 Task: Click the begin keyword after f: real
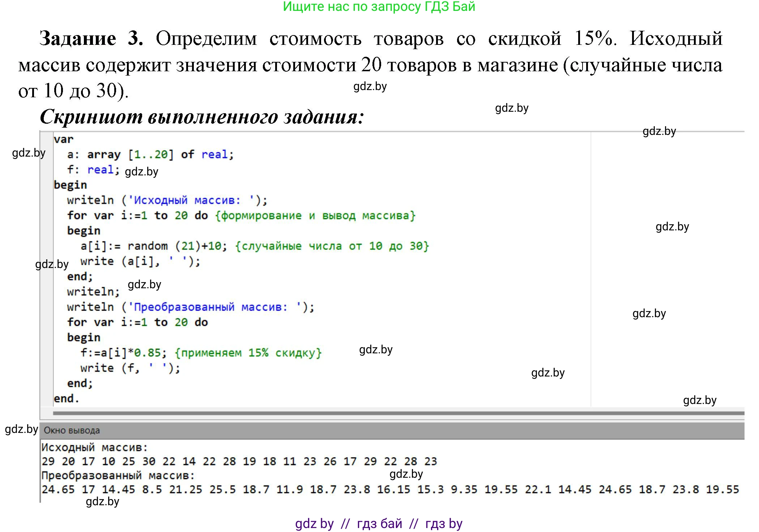(71, 184)
